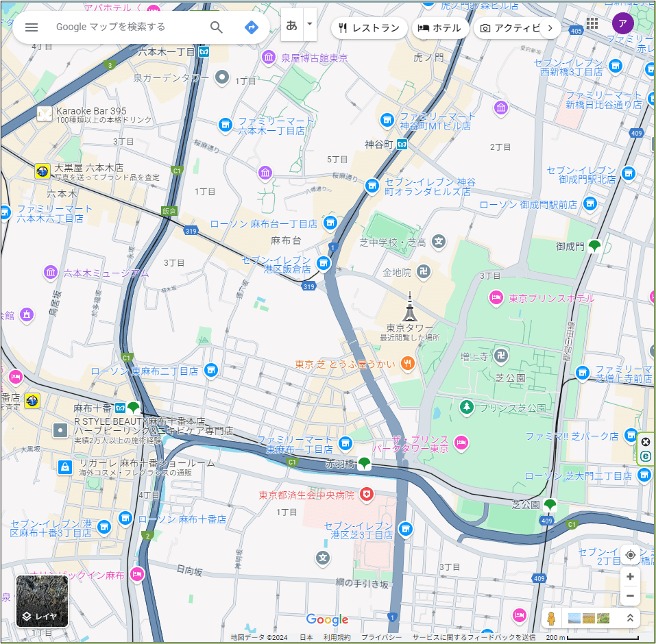656x644 pixels.
Task: Close the side extension widget X
Action: click(645, 442)
